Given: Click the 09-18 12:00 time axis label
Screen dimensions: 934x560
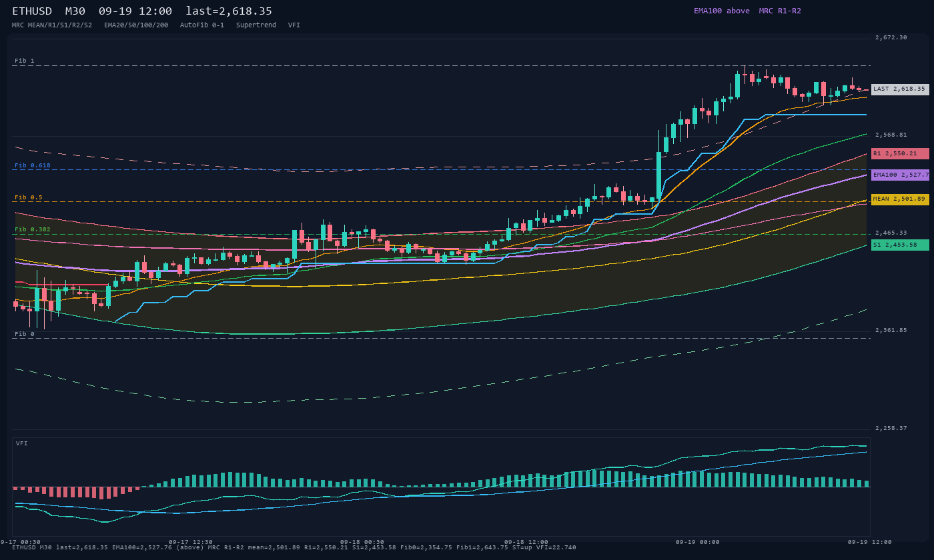Looking at the screenshot, I should coord(526,542).
